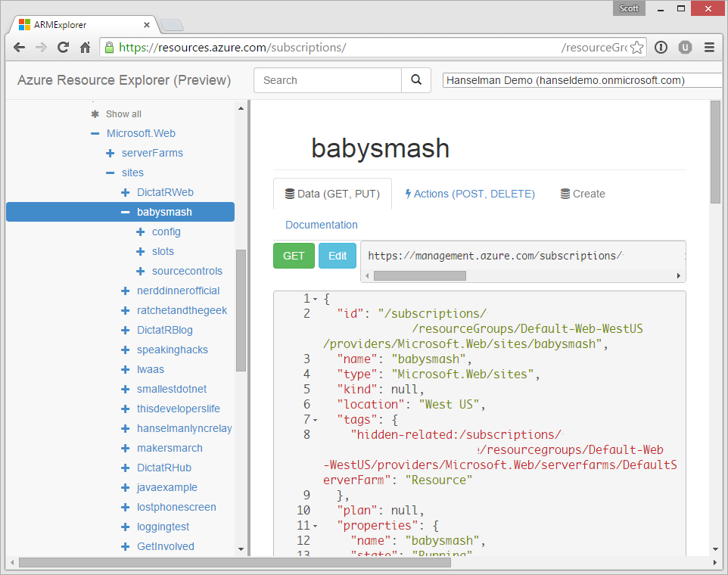Click the tree panel scroll-down arrow
The image size is (728, 575).
tap(241, 549)
